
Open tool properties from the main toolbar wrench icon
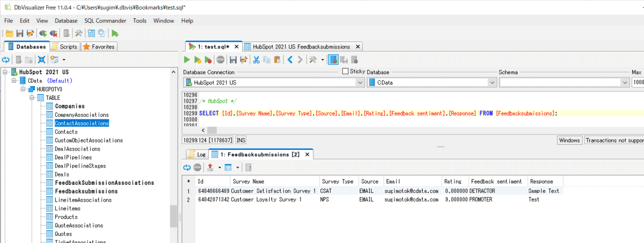[78, 33]
